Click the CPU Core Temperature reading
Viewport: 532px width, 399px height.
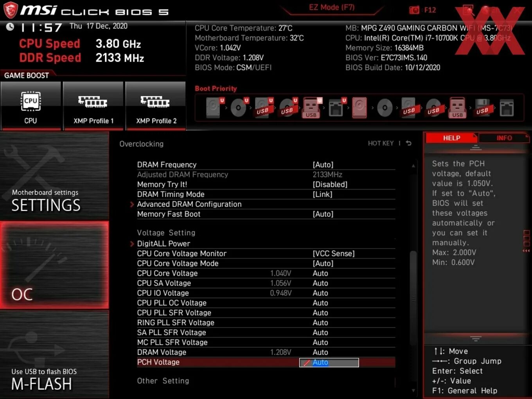244,28
